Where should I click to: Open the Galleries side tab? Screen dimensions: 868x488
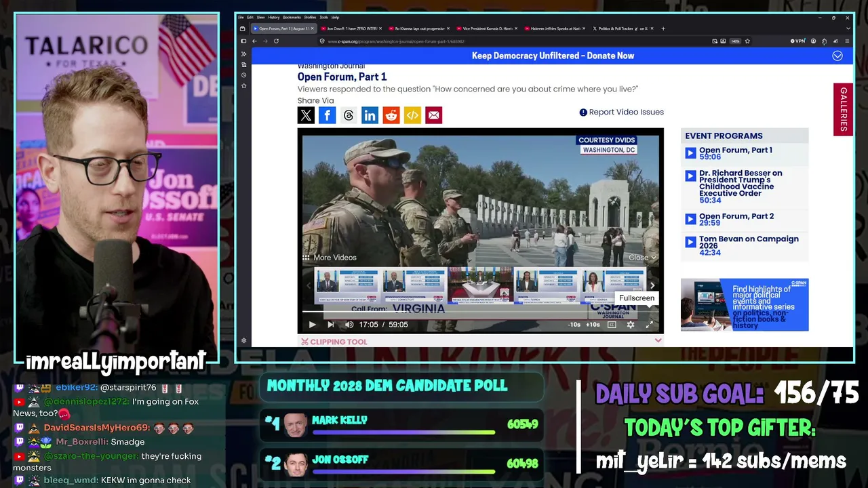point(843,109)
